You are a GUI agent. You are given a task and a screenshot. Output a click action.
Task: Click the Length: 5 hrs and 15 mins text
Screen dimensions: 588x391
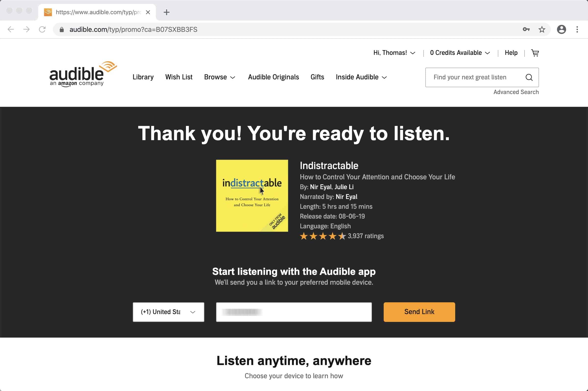click(x=336, y=207)
